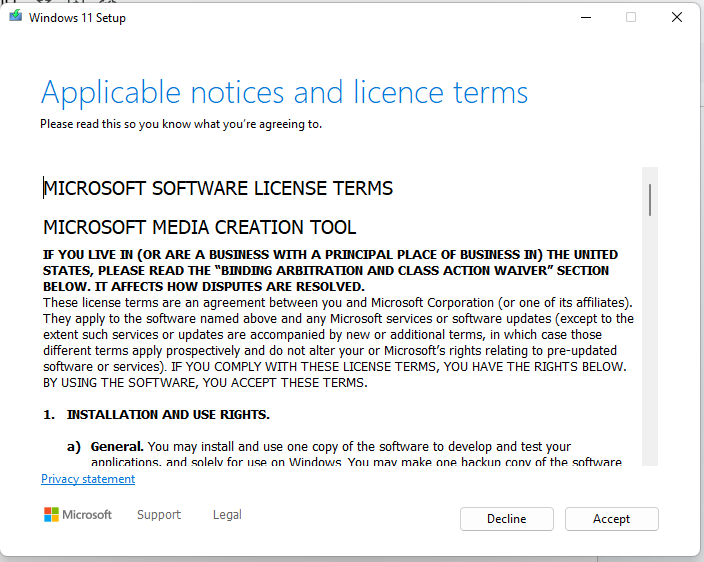Click the Windows 11 Setup title icon
Image resolution: width=704 pixels, height=562 pixels.
[16, 16]
